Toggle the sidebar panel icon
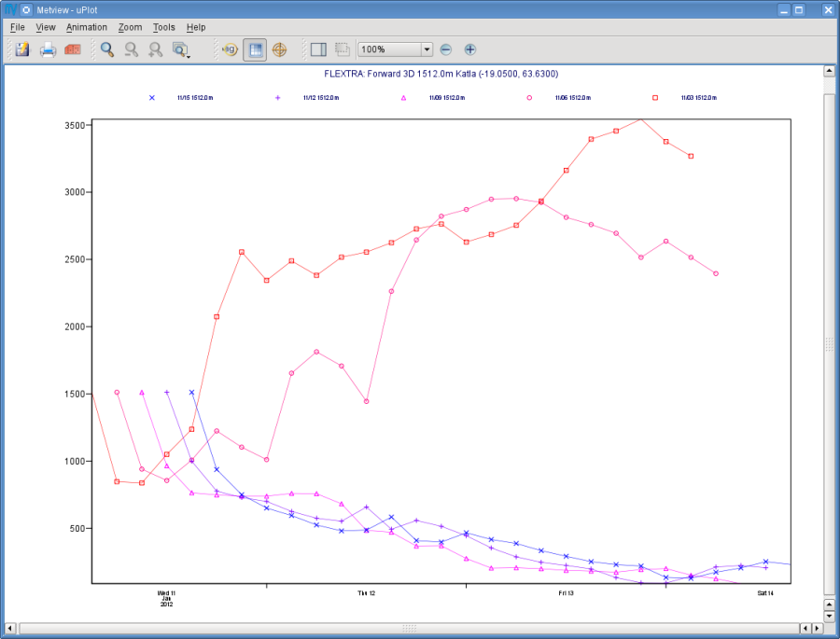Screen dimensions: 840x639 (x=318, y=49)
